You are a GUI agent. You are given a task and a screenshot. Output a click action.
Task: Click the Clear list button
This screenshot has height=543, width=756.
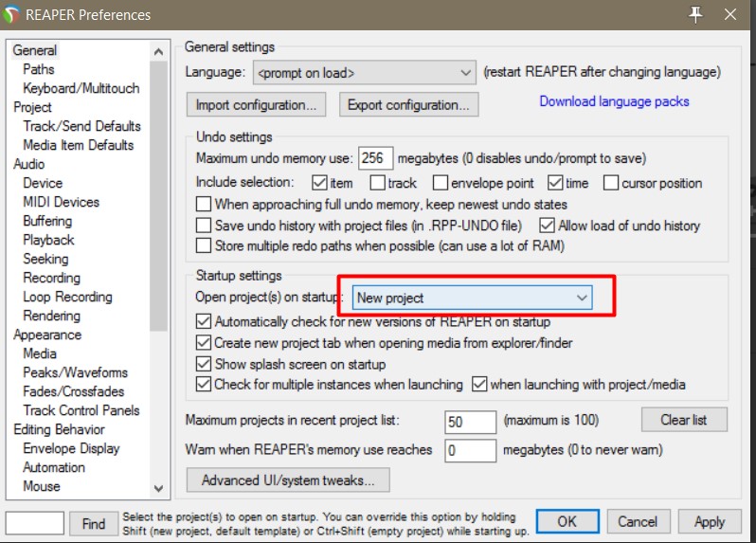684,420
